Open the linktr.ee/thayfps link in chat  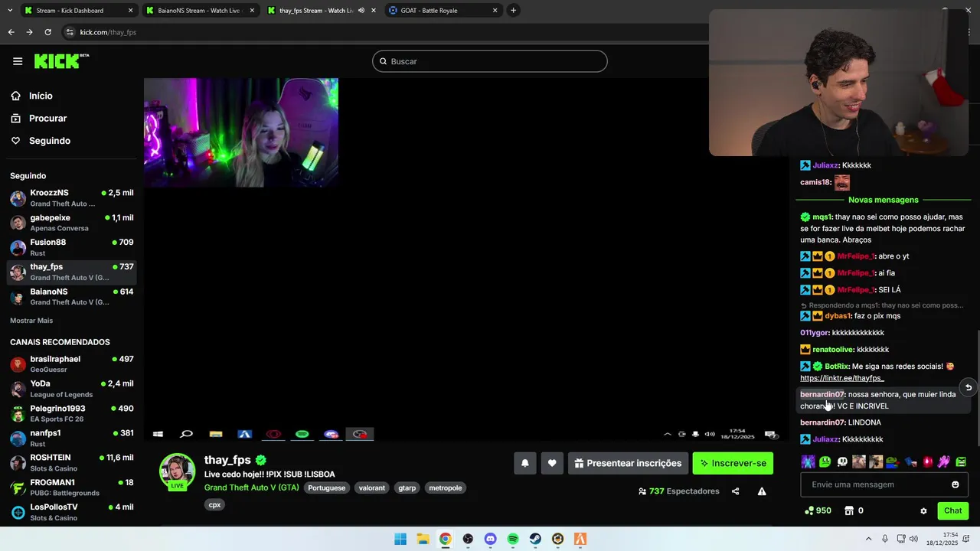point(842,378)
